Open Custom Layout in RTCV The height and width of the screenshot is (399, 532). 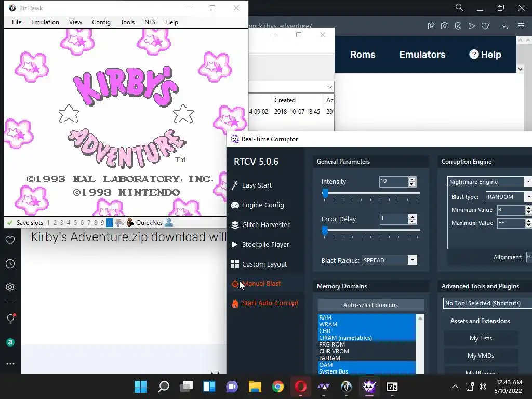259,264
